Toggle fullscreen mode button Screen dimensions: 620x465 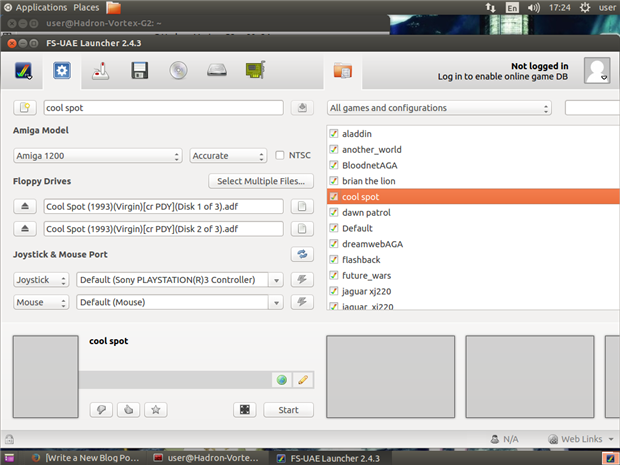[x=245, y=410]
